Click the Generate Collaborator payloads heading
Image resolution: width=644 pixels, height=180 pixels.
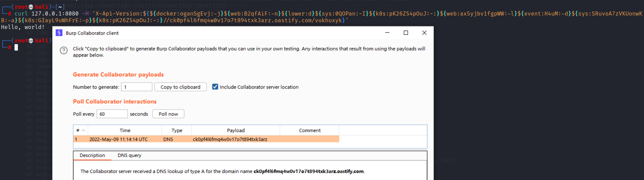[x=118, y=74]
